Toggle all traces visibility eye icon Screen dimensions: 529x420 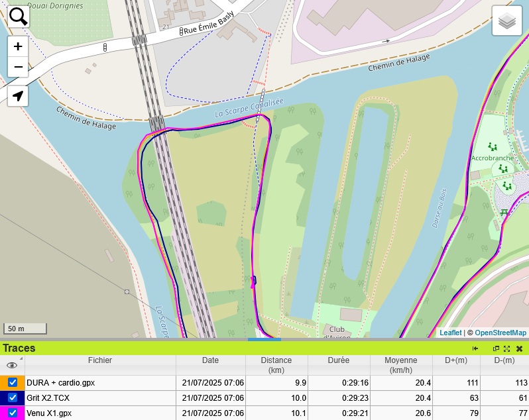coord(11,365)
